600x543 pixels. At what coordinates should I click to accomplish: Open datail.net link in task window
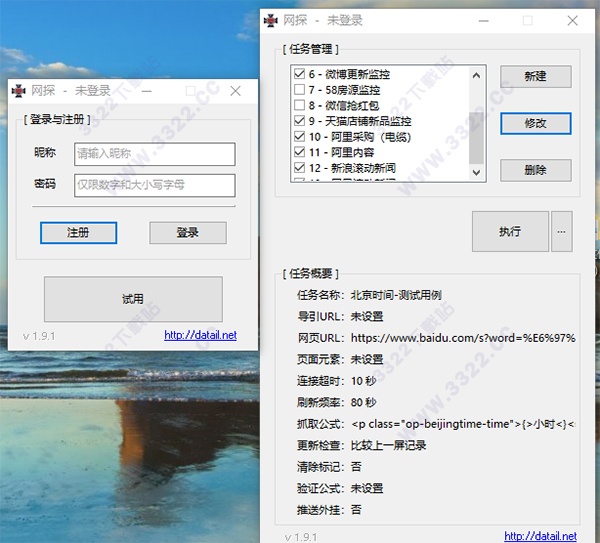point(540,536)
